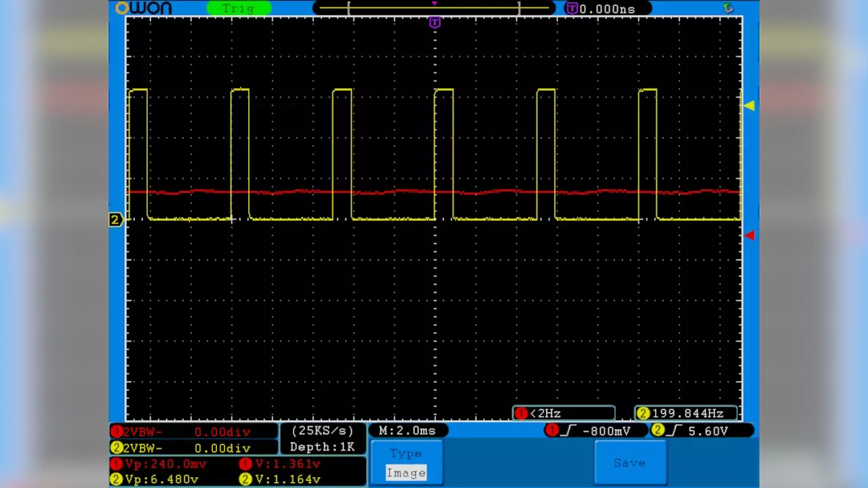Click the USB storage icon in the top-right corner
This screenshot has width=868, height=488.
(x=727, y=8)
